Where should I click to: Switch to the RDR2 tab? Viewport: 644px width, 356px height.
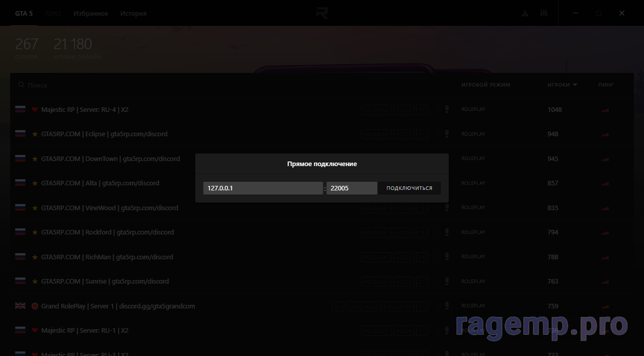coord(53,14)
